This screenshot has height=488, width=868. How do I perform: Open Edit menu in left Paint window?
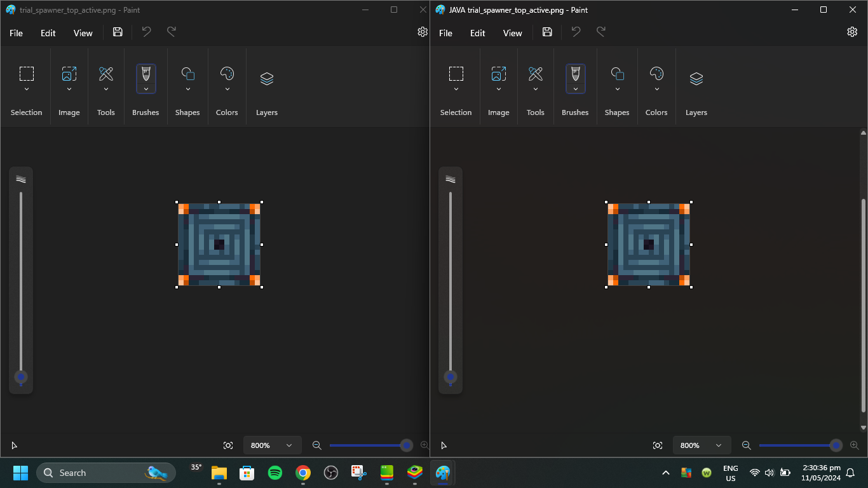click(48, 33)
